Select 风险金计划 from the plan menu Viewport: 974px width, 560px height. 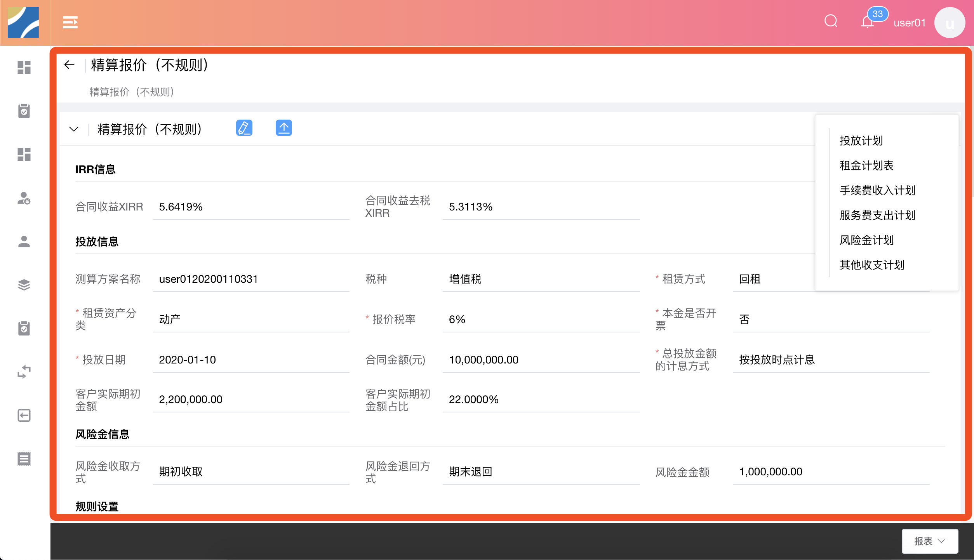[866, 240]
